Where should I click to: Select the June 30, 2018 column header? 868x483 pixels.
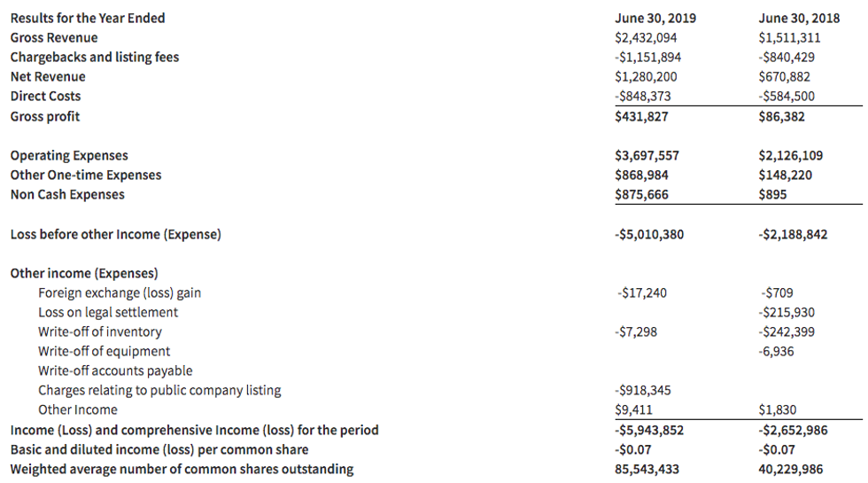point(800,18)
